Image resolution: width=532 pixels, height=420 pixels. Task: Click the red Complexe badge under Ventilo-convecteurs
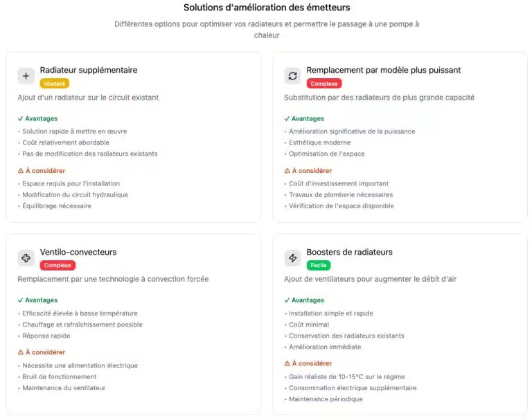[x=57, y=265]
